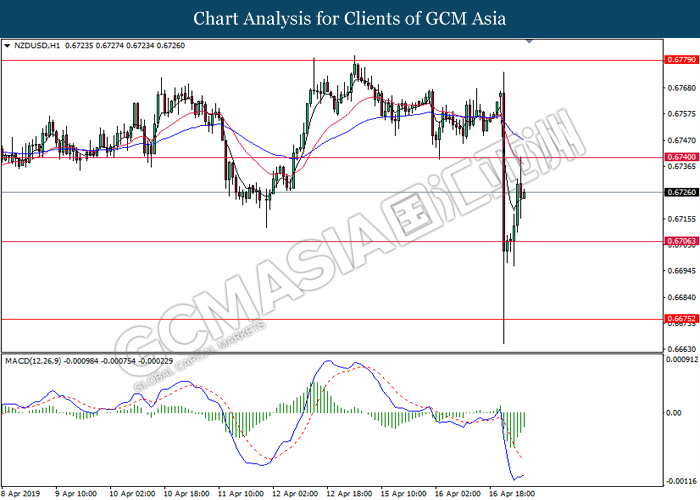Screen dimensions: 700x500
Task: Click the Chart Analysis title banner
Action: [x=349, y=18]
